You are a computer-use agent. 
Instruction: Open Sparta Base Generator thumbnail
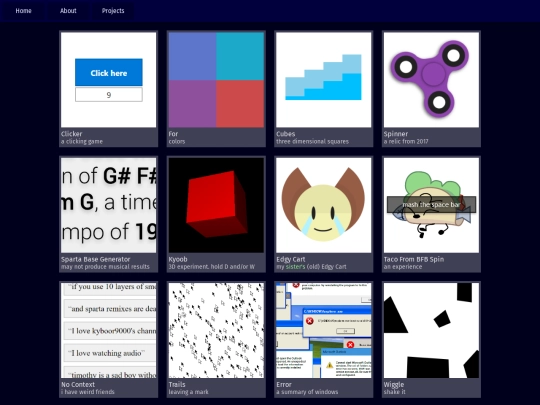pos(108,205)
